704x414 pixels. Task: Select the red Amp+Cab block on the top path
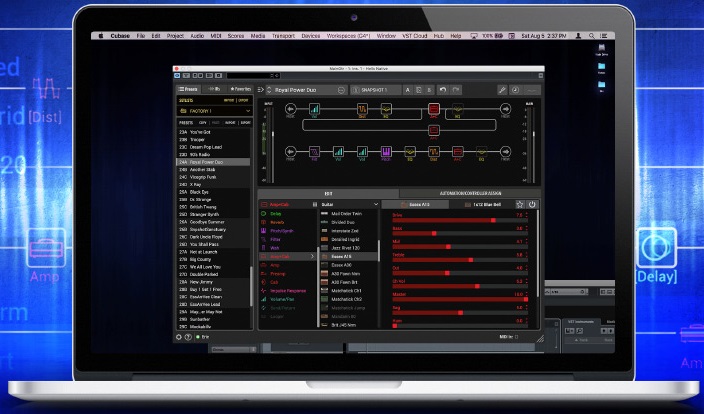pos(434,109)
